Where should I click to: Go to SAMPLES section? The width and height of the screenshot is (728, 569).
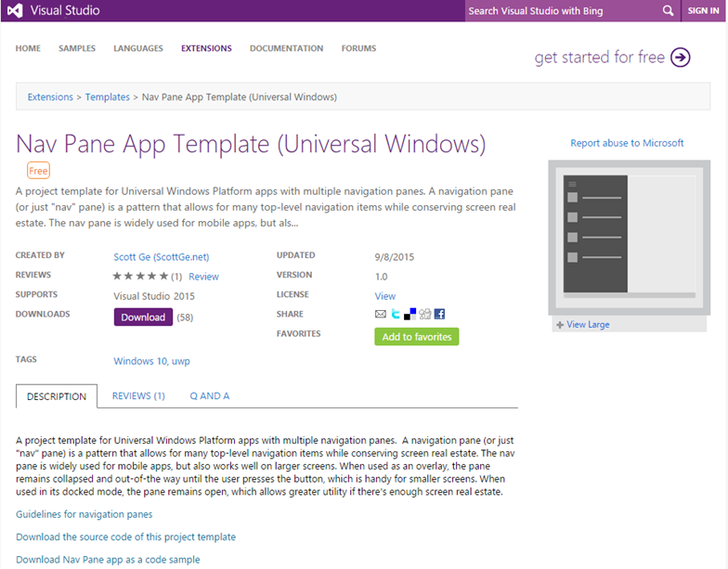click(x=77, y=48)
